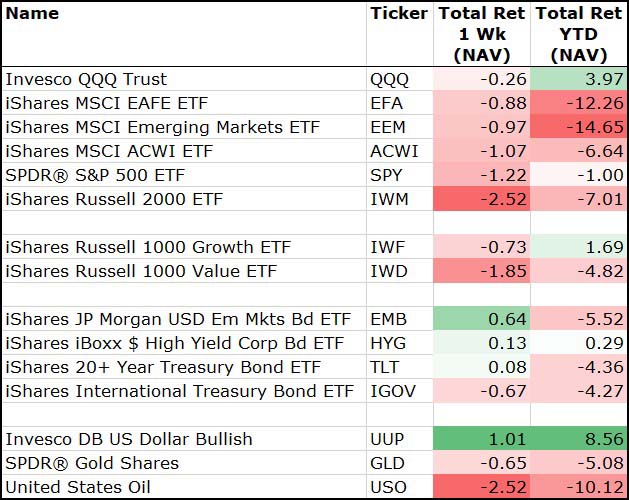Select the Total Ret YTD header

(x=578, y=34)
